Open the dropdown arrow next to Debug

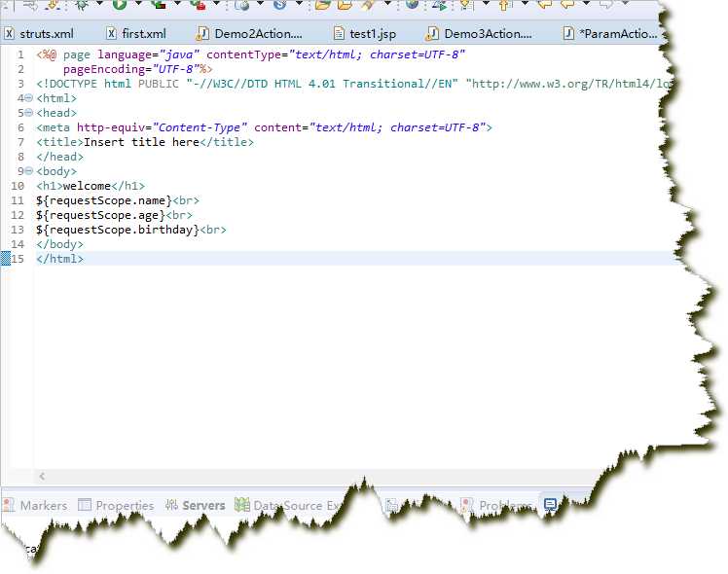tap(99, 4)
